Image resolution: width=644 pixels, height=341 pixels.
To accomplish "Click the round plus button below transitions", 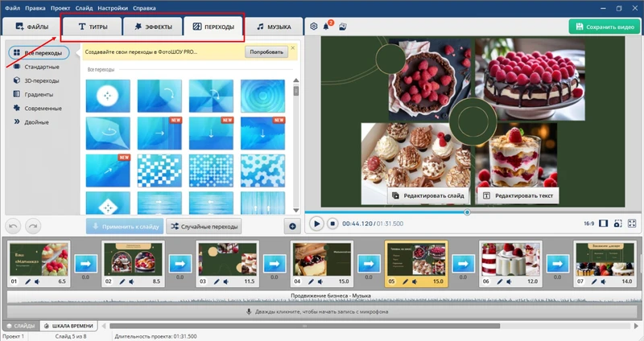I will pyautogui.click(x=292, y=227).
